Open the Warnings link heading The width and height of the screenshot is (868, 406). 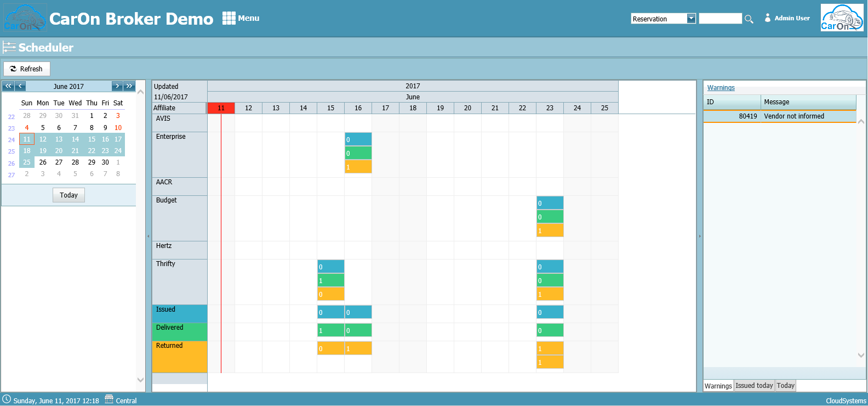coord(721,88)
